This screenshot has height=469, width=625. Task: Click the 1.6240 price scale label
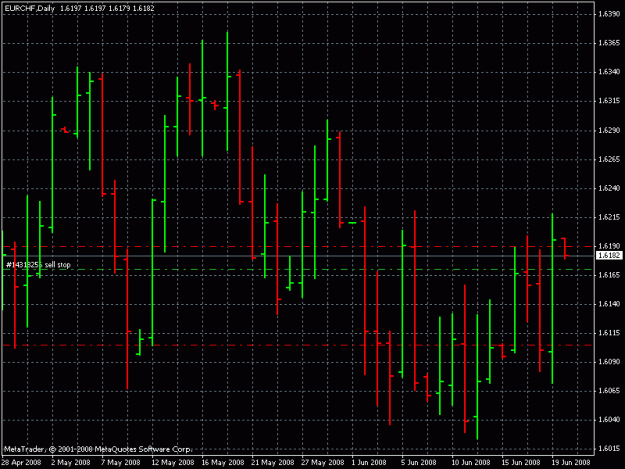(x=609, y=188)
